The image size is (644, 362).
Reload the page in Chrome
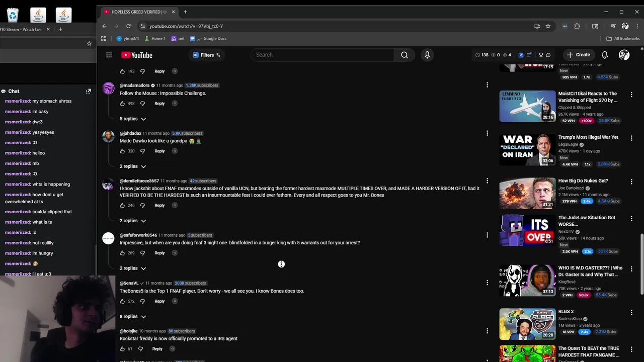pyautogui.click(x=128, y=26)
